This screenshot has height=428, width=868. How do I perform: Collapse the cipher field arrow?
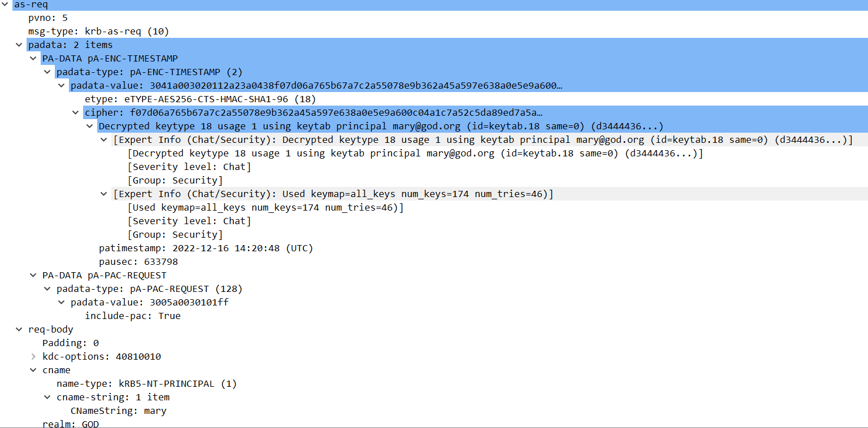[x=76, y=113]
